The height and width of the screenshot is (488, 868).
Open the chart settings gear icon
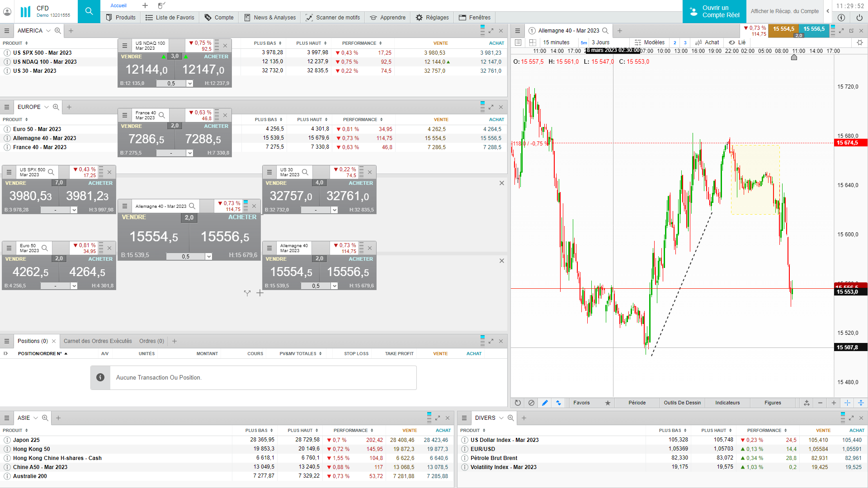tap(859, 42)
